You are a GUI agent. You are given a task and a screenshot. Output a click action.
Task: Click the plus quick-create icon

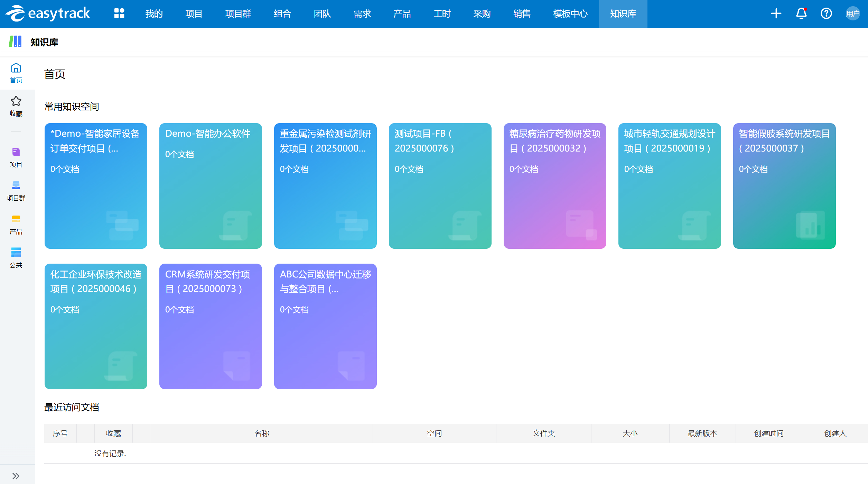point(776,13)
